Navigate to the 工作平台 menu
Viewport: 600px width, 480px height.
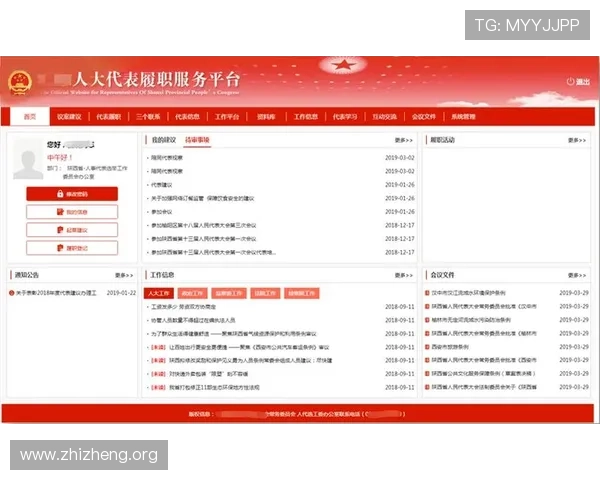(x=227, y=116)
